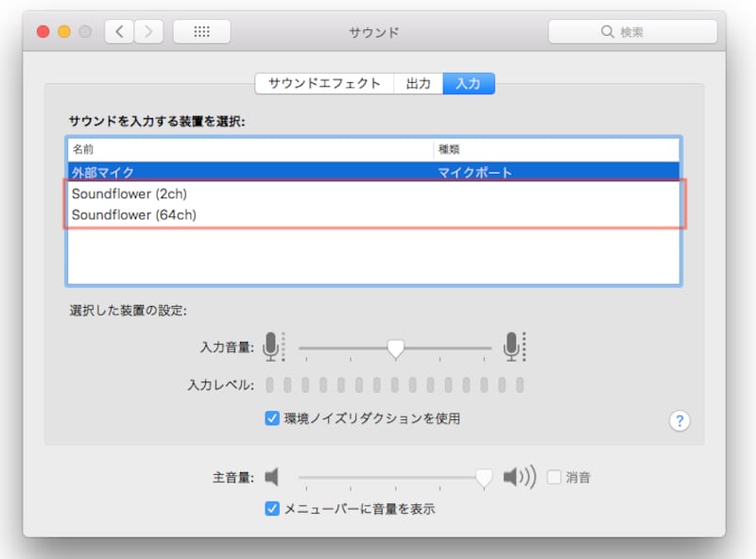Switch to the 出力 tab
Screen dimensions: 756x559
pos(418,83)
